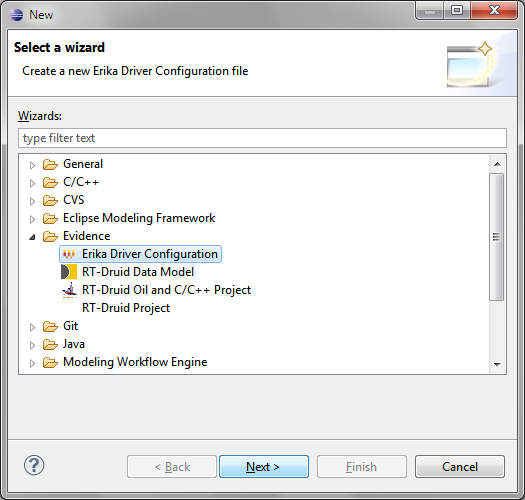
Task: Click the General folder icon
Action: pos(50,164)
